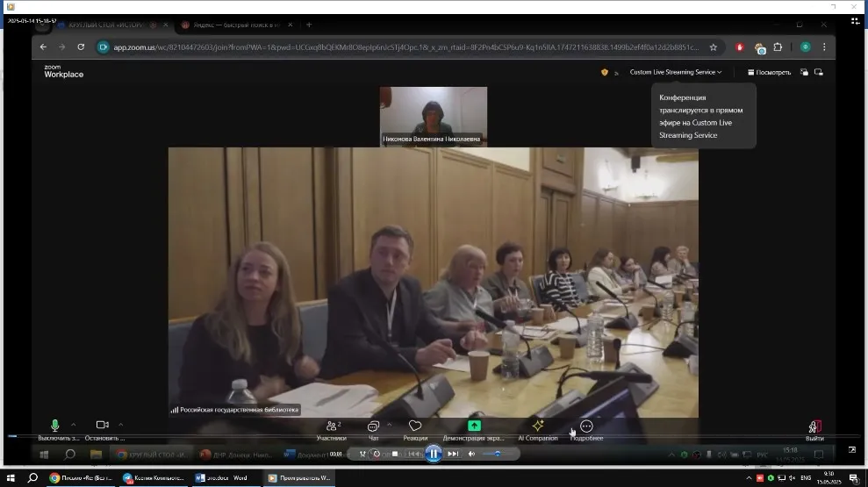Leave the meeting via Выйти
Viewport: 868px width, 487px height.
click(x=814, y=430)
